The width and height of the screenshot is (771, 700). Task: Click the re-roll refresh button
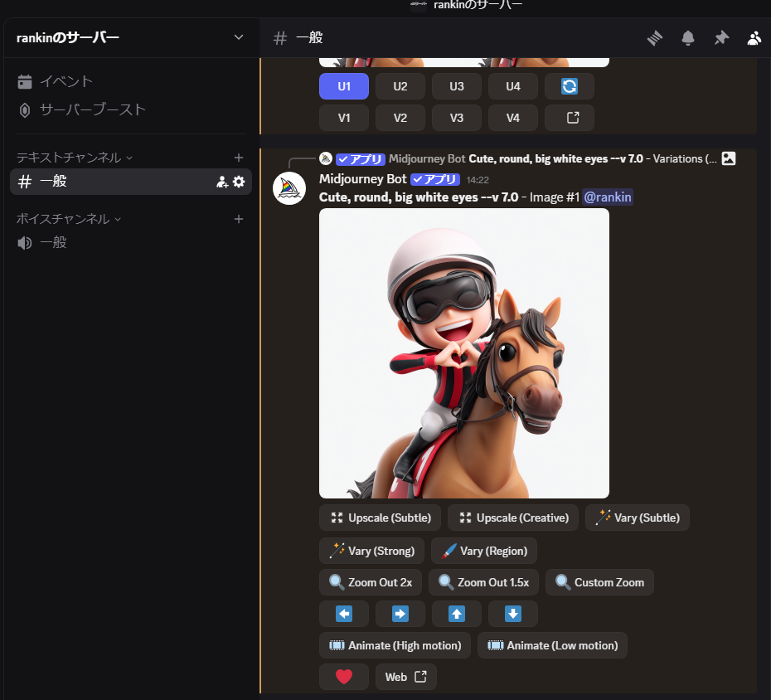coord(570,86)
